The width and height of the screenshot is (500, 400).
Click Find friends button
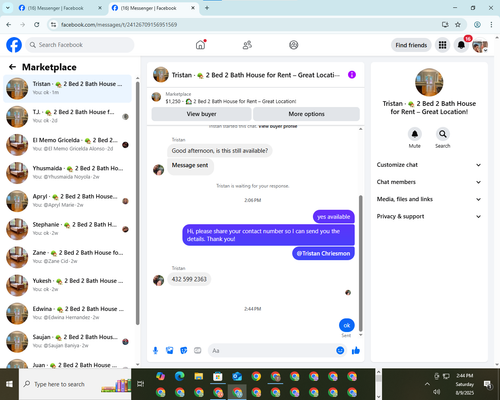click(411, 45)
